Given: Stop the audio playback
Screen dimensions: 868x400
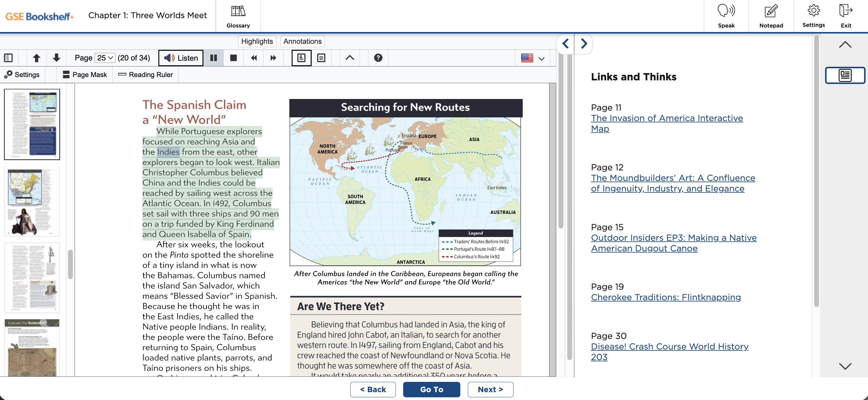Looking at the screenshot, I should (233, 58).
